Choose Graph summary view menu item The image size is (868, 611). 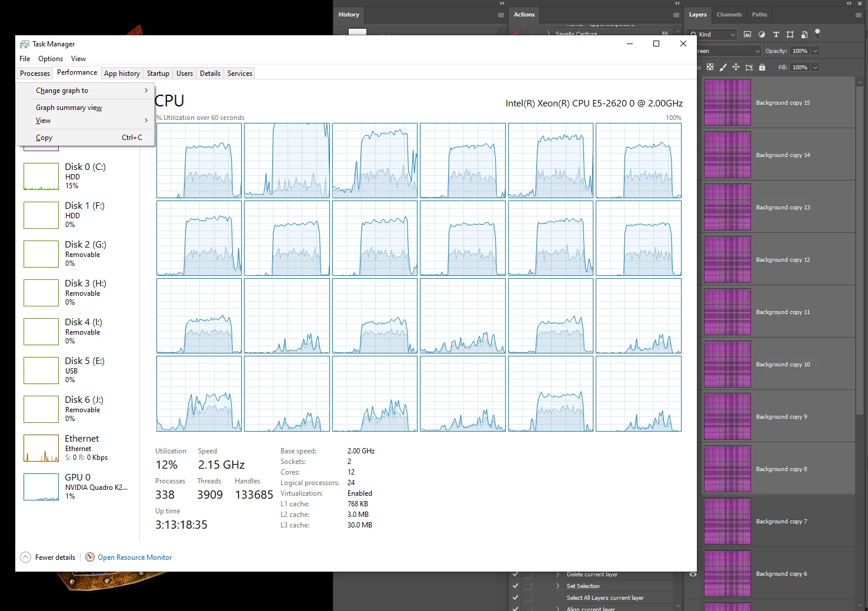[x=86, y=108]
